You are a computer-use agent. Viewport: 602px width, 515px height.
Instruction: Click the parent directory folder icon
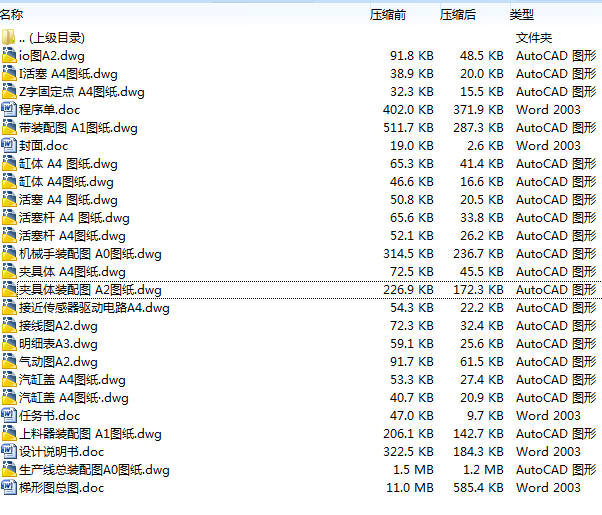(x=8, y=37)
